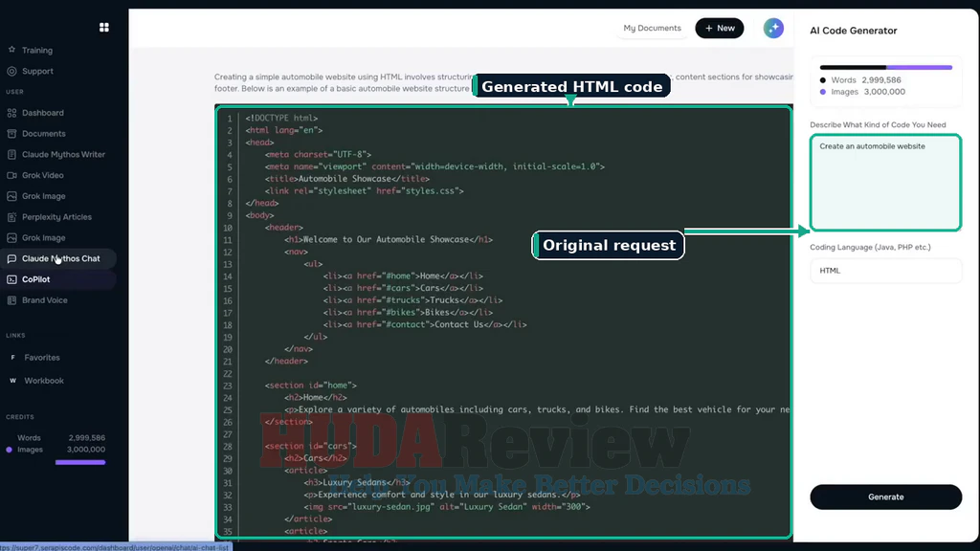This screenshot has width=980, height=551.
Task: Click the purple credits bar in the sidebar
Action: point(80,462)
